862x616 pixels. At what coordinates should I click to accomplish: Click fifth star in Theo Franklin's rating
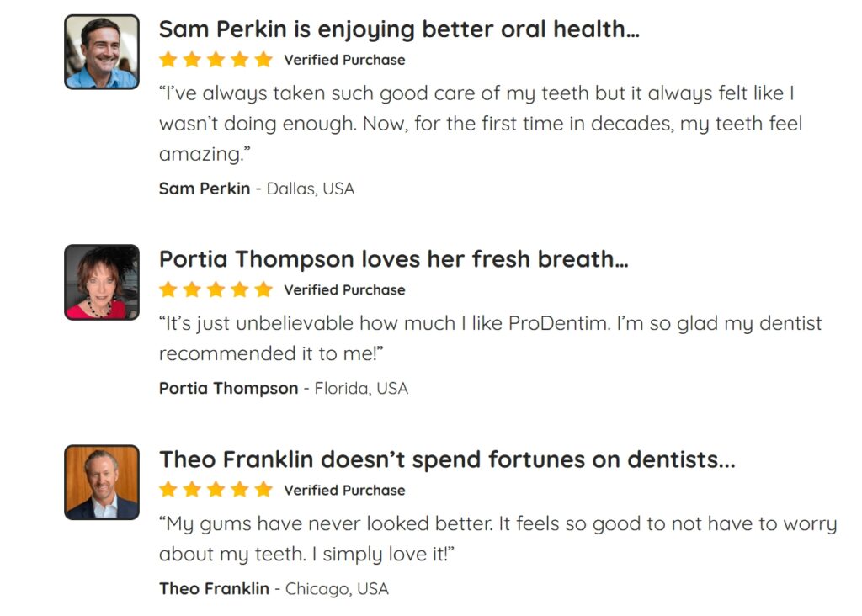pyautogui.click(x=263, y=489)
